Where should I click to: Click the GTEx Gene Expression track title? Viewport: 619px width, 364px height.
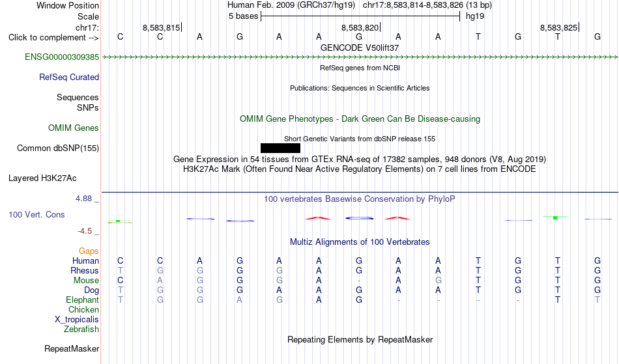coord(360,160)
